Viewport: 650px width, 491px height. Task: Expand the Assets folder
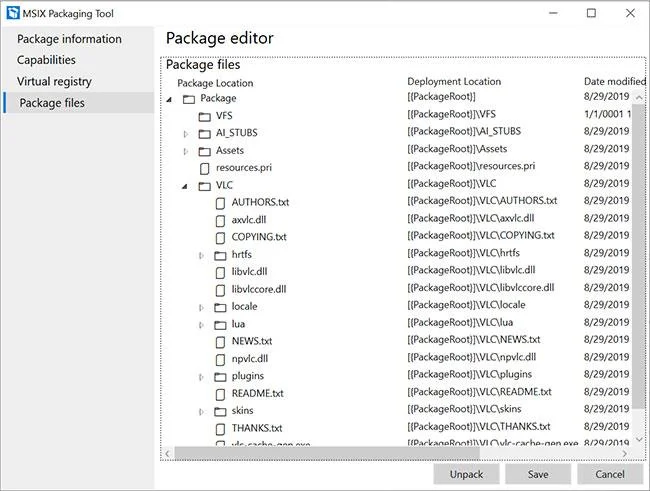(186, 151)
